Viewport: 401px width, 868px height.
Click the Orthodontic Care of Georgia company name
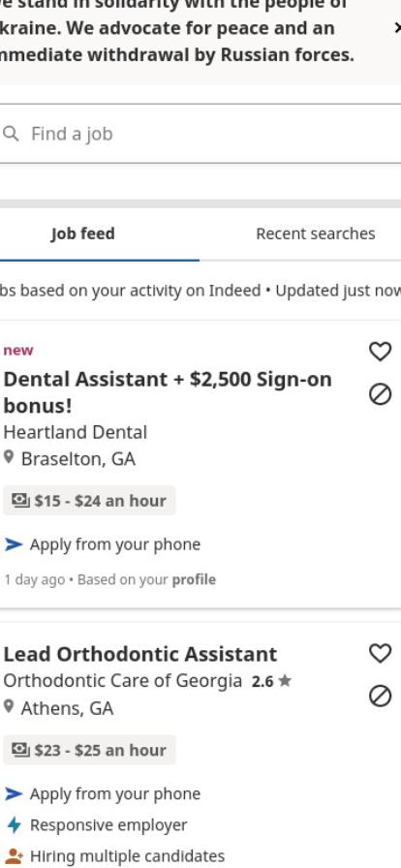[123, 681]
